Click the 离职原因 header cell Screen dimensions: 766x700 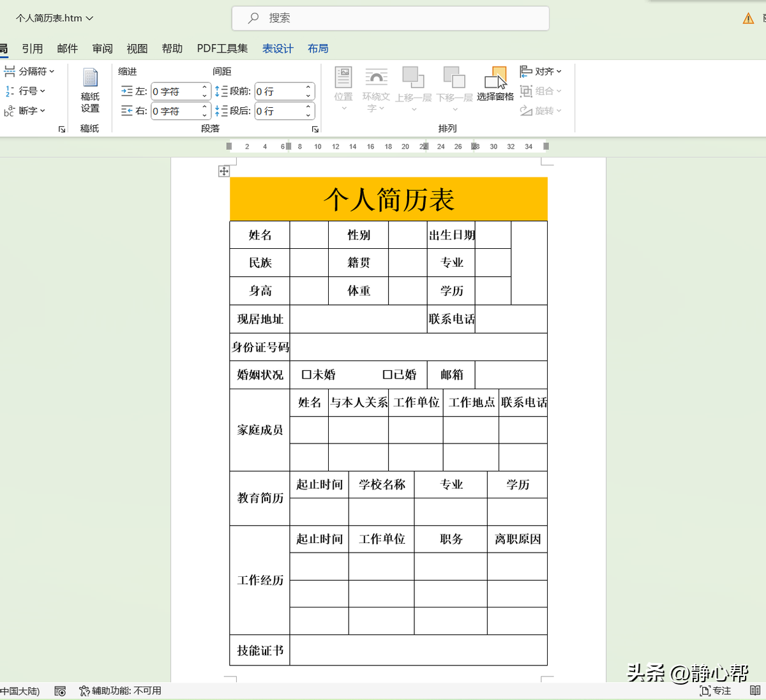tap(518, 539)
